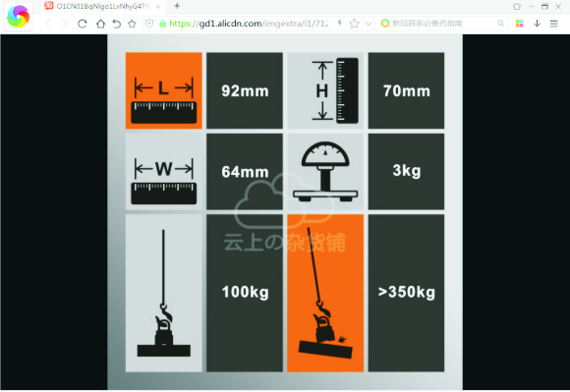Click the >350kg text

tap(407, 292)
